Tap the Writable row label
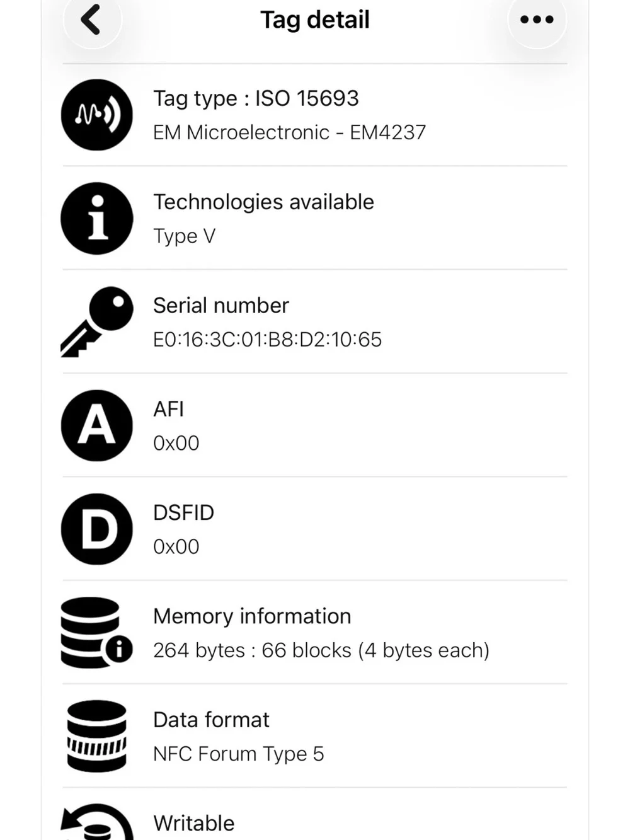The width and height of the screenshot is (630, 840). pyautogui.click(x=194, y=823)
